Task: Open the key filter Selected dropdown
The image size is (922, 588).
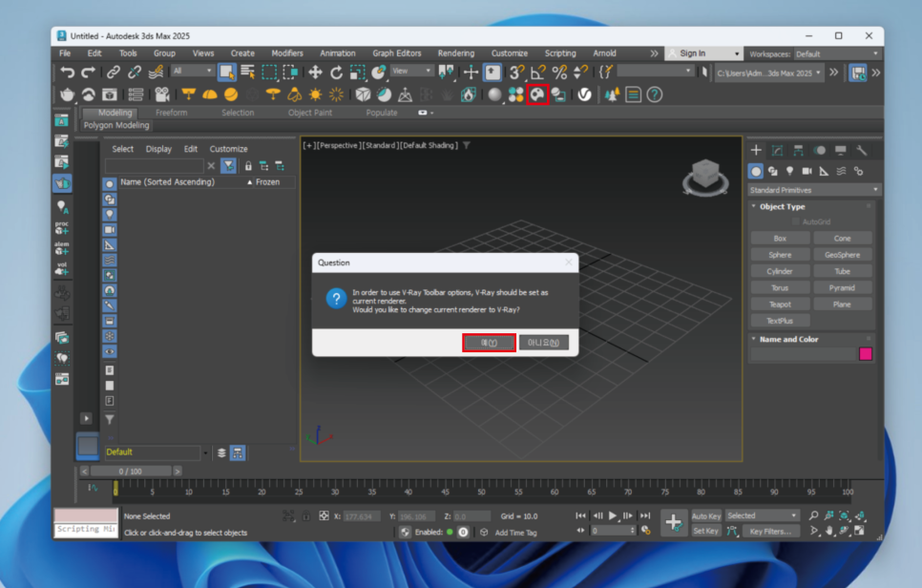Action: coord(762,515)
